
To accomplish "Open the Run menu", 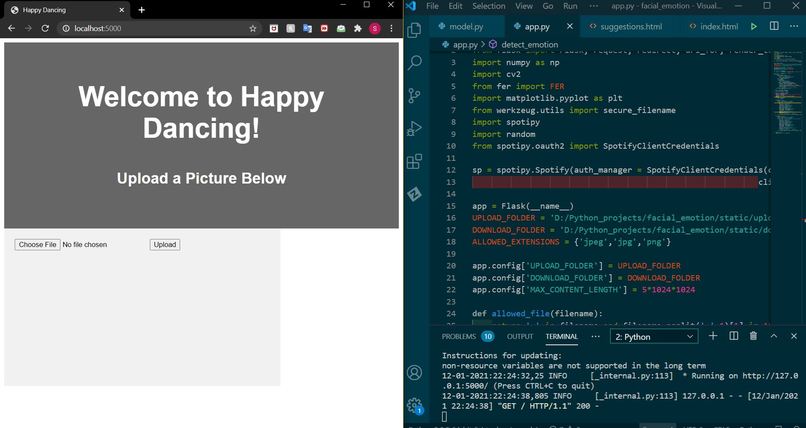I will 570,6.
